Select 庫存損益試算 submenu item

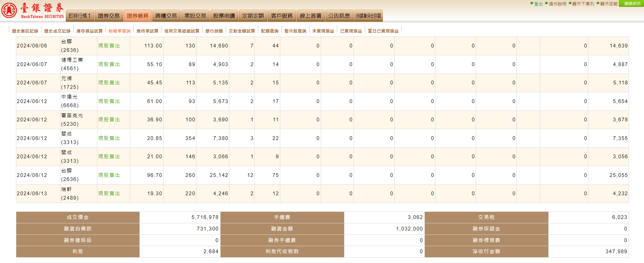90,31
